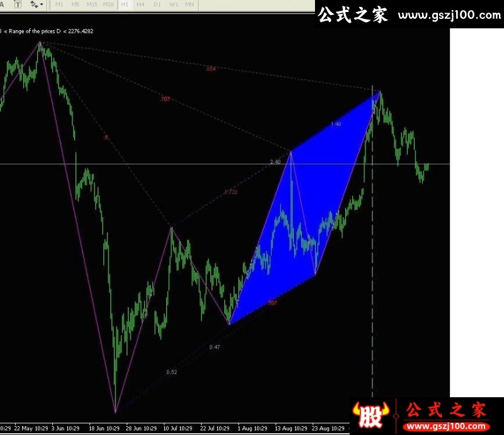This screenshot has width=504, height=435.
Task: Select the vertical dashed time line
Action: 372,241
